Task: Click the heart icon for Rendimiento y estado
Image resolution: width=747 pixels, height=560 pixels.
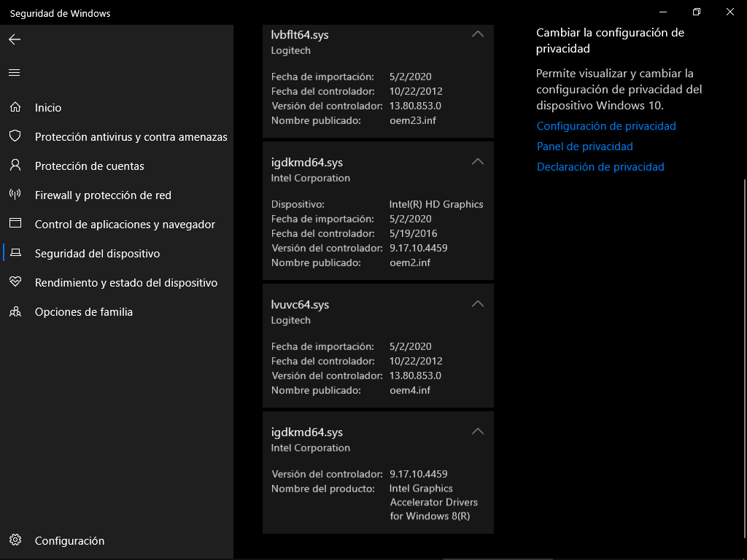Action: click(15, 282)
